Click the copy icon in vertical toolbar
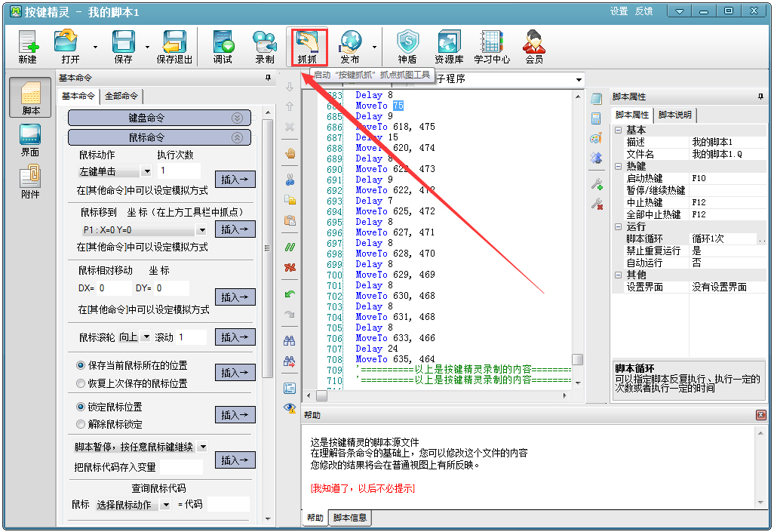Image resolution: width=774 pixels, height=532 pixels. click(290, 199)
